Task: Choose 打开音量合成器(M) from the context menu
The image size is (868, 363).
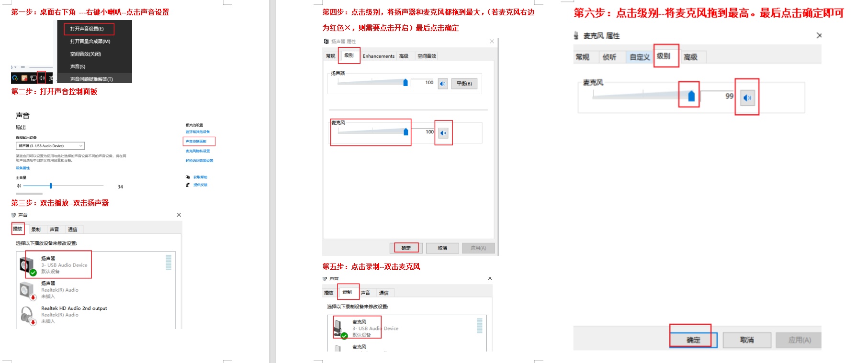Action: 90,42
